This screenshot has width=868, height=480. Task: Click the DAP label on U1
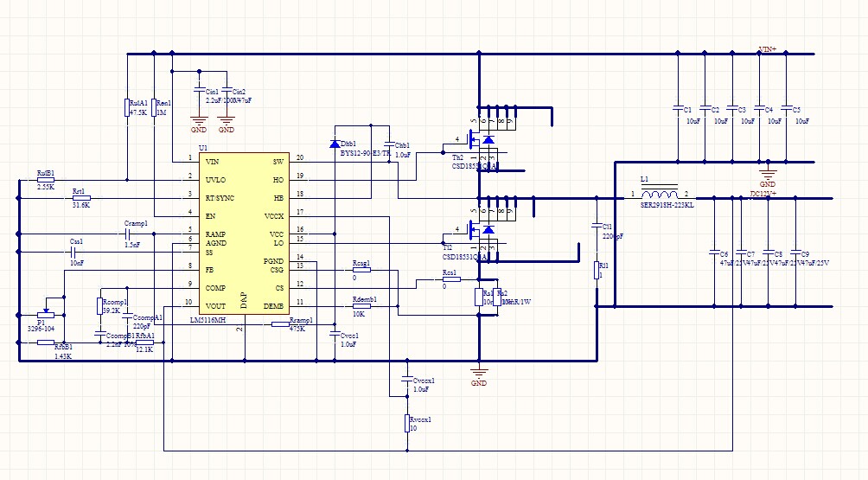(244, 301)
